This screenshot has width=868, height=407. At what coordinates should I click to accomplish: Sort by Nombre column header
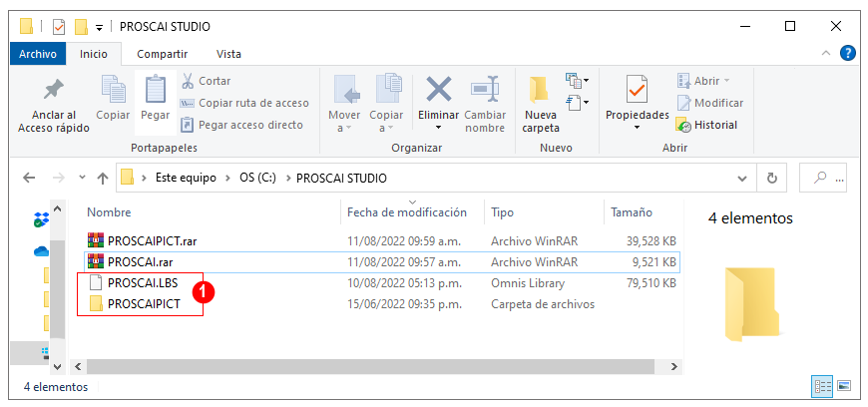(109, 212)
